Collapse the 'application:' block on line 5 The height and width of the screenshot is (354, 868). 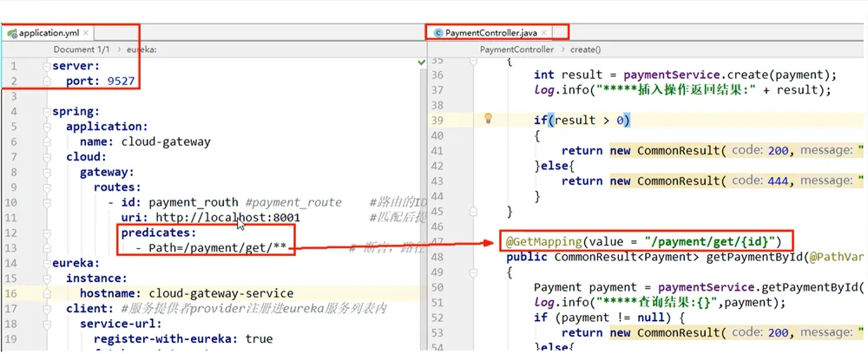pyautogui.click(x=47, y=127)
